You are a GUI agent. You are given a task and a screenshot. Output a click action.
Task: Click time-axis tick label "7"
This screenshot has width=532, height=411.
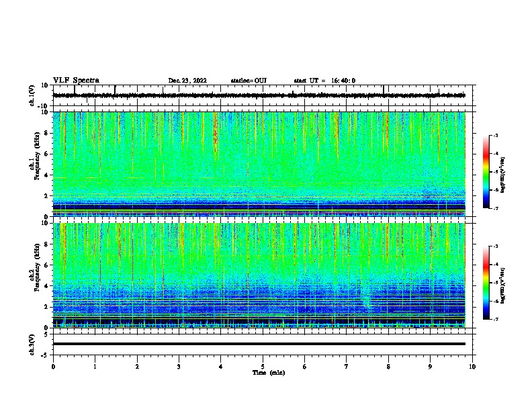point(347,367)
